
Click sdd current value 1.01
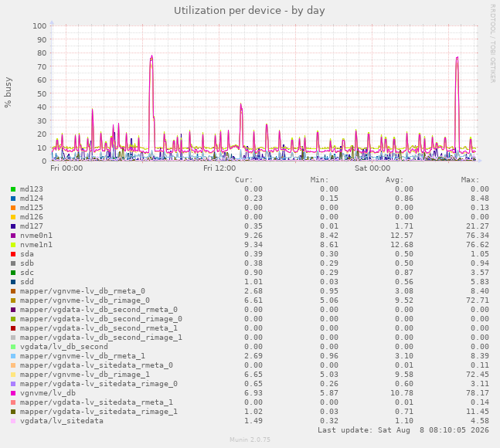coord(253,282)
